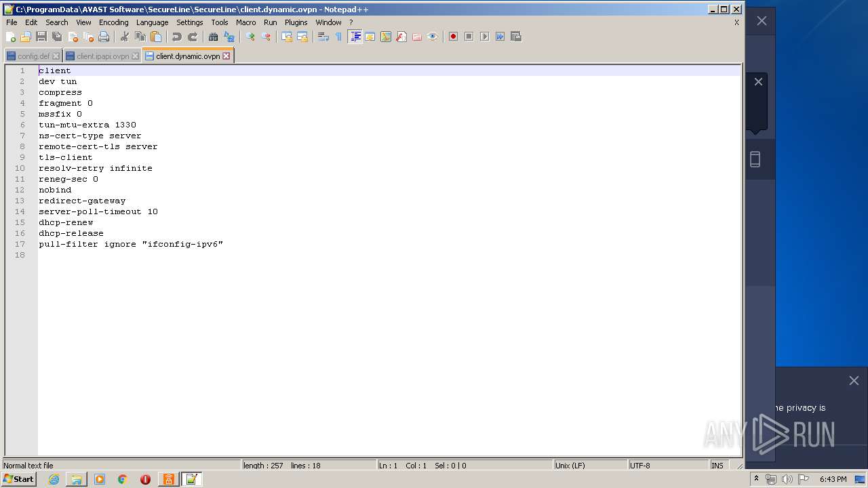Open the View menu
Image resolution: width=868 pixels, height=488 pixels.
[x=83, y=22]
